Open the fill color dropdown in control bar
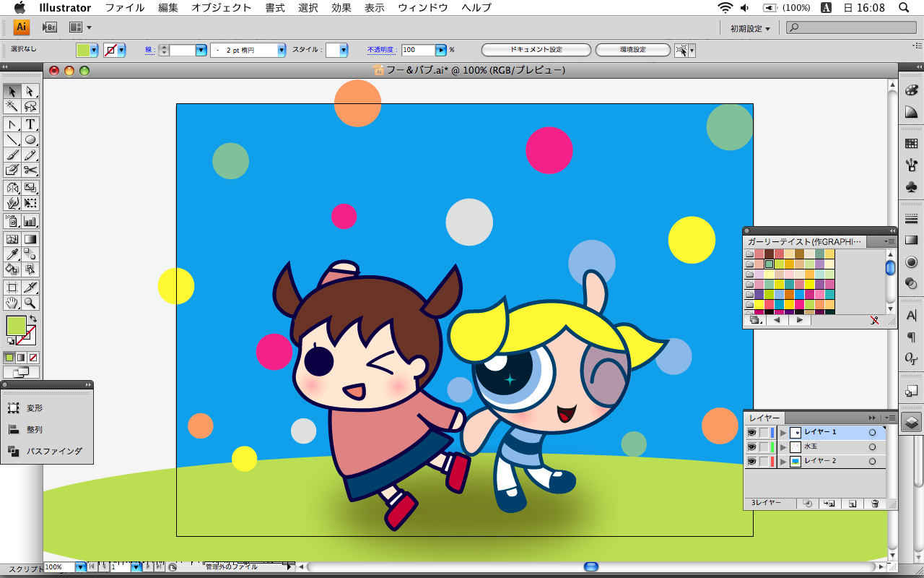The image size is (924, 578). [94, 50]
